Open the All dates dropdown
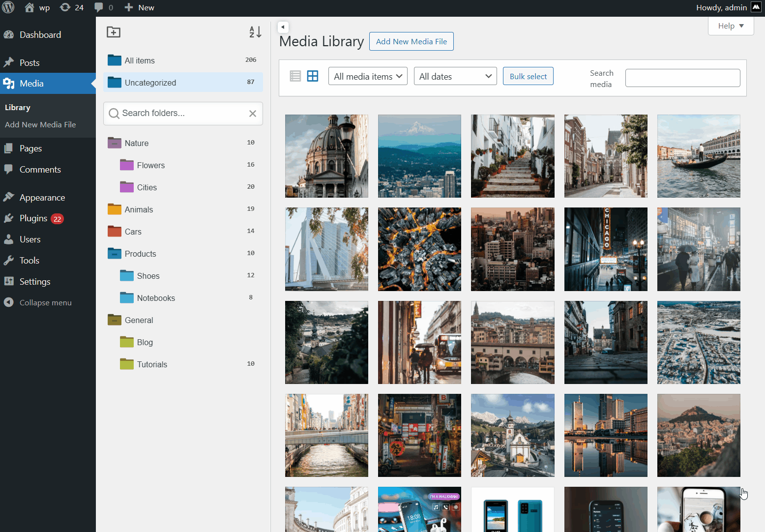Image resolution: width=765 pixels, height=532 pixels. coord(455,76)
